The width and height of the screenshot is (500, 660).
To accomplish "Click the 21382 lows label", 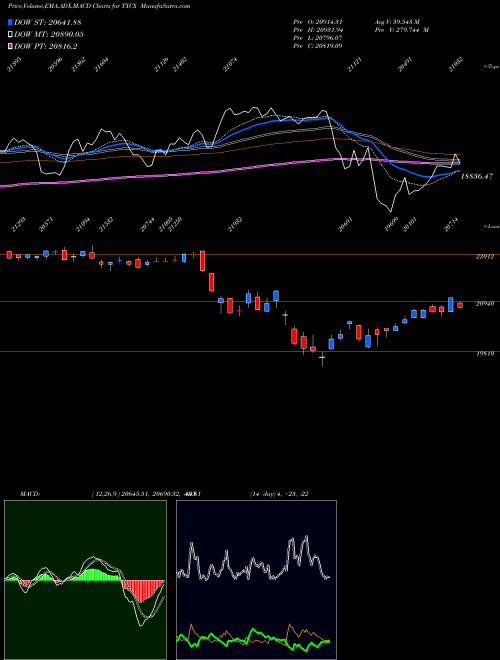I will [x=106, y=225].
